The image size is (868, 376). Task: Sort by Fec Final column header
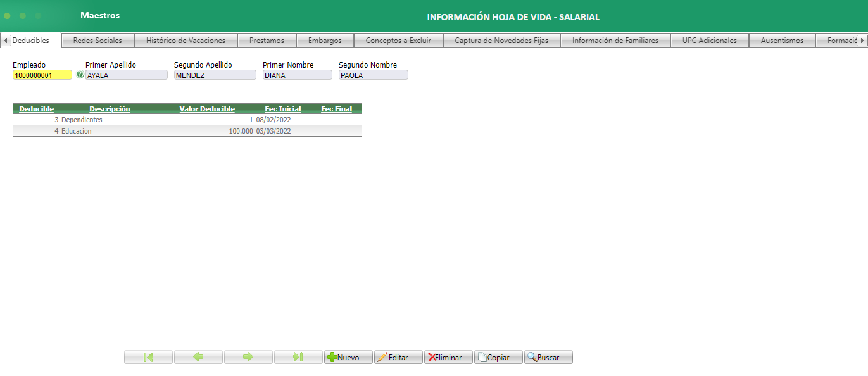click(336, 109)
